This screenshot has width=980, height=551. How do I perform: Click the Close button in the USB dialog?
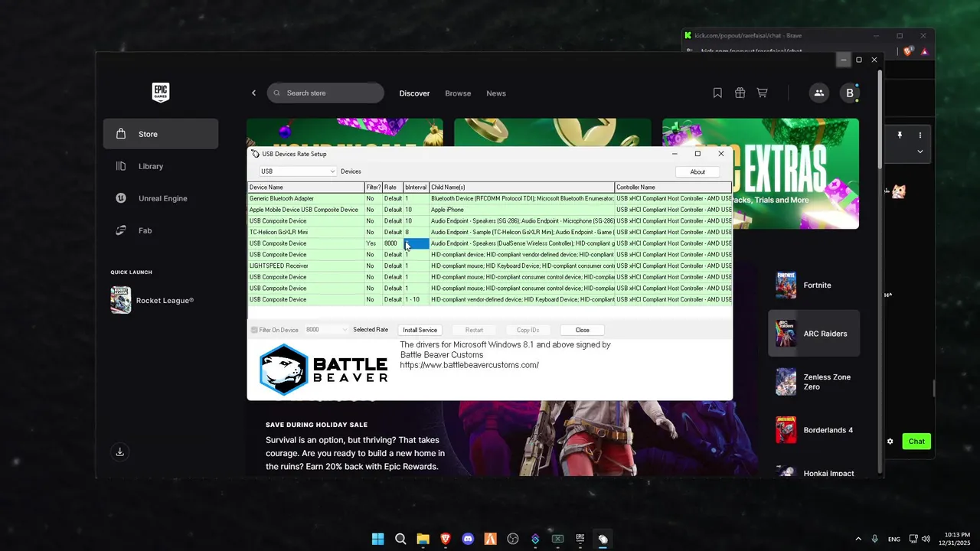[x=583, y=330]
